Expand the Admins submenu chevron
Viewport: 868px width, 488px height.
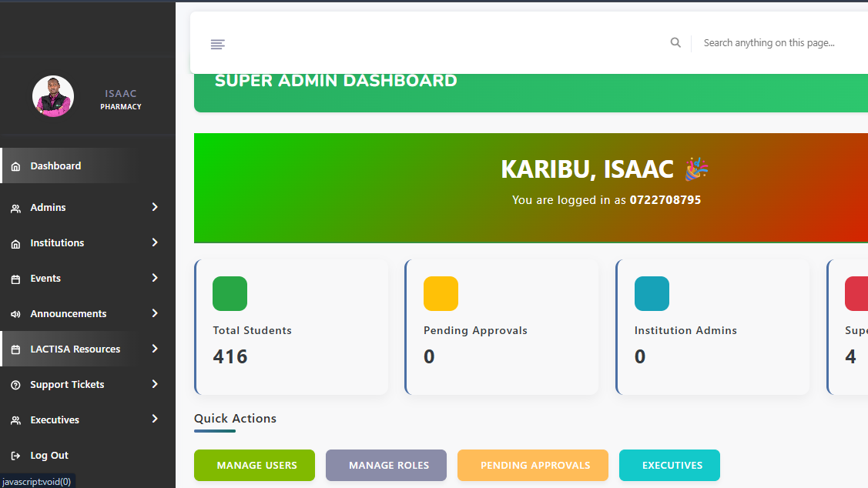pos(154,207)
